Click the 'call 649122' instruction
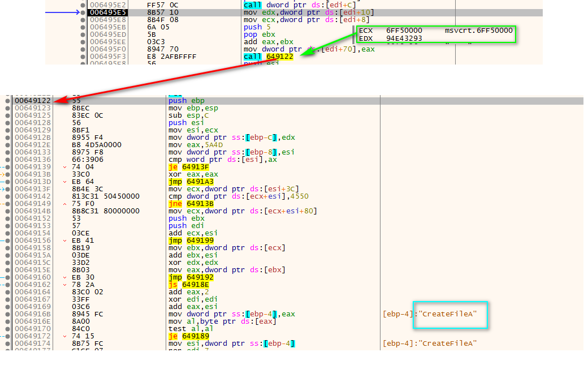The width and height of the screenshot is (588, 369). click(x=269, y=57)
